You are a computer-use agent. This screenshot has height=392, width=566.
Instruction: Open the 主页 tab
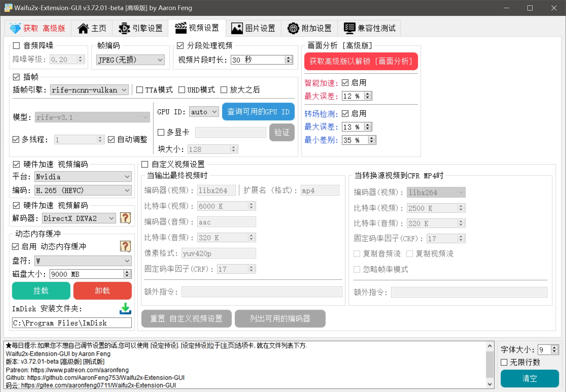coord(92,28)
